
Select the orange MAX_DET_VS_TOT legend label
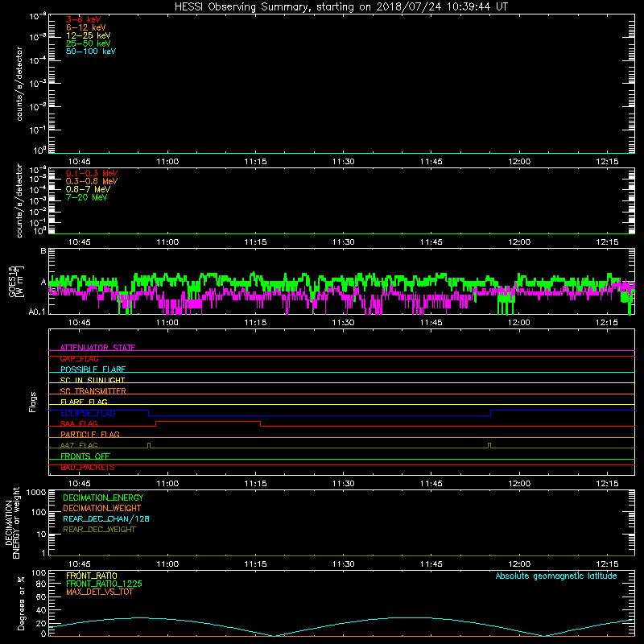point(99,592)
